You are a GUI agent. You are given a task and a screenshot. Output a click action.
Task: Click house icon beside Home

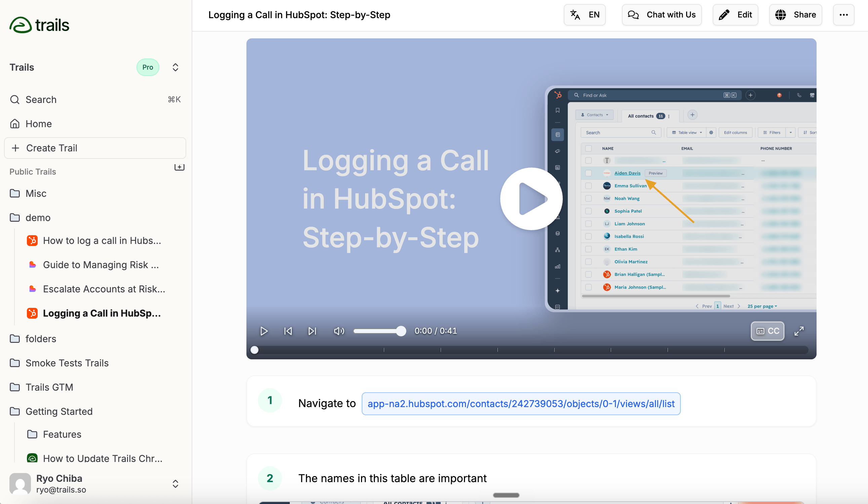(x=14, y=123)
